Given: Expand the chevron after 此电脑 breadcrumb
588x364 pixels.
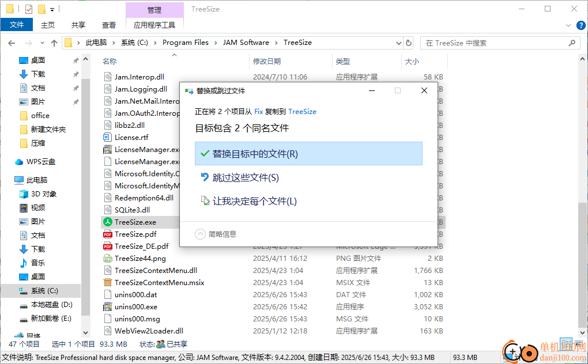Looking at the screenshot, I should pyautogui.click(x=114, y=43).
